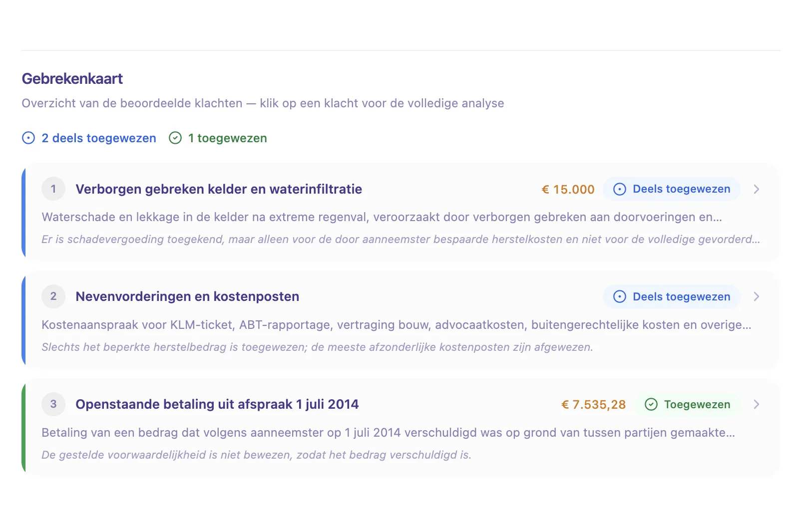Expand the Nevenvorderingen en kostenposten chevron
This screenshot has width=799, height=532.
[757, 296]
